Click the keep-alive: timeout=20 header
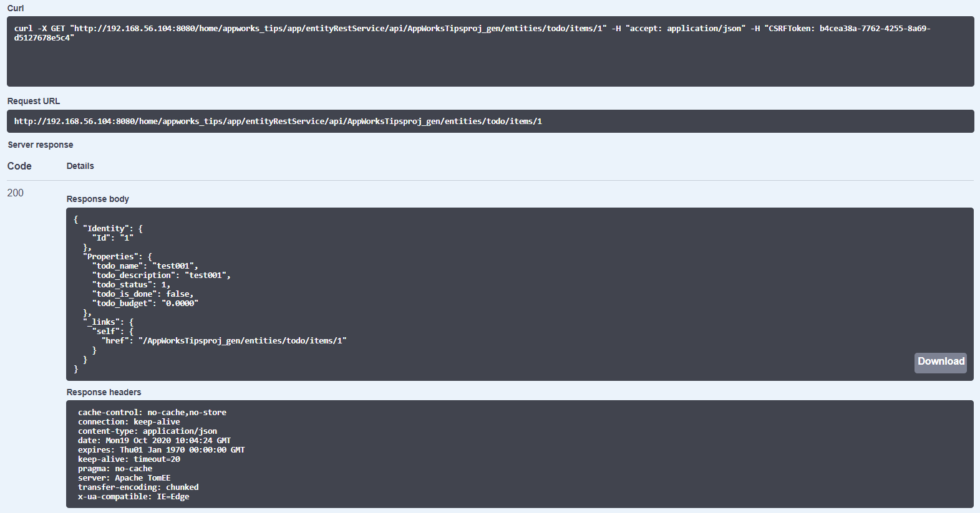Screen dimensions: 980x513 (129, 459)
